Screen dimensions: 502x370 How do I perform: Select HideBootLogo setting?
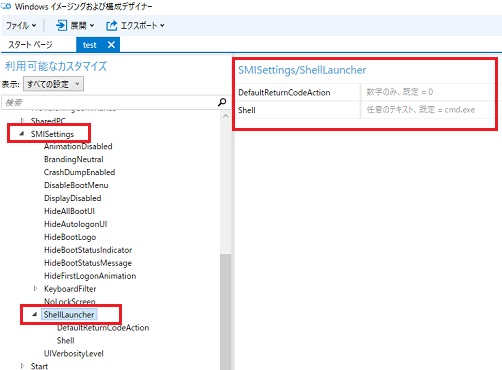pyautogui.click(x=70, y=237)
